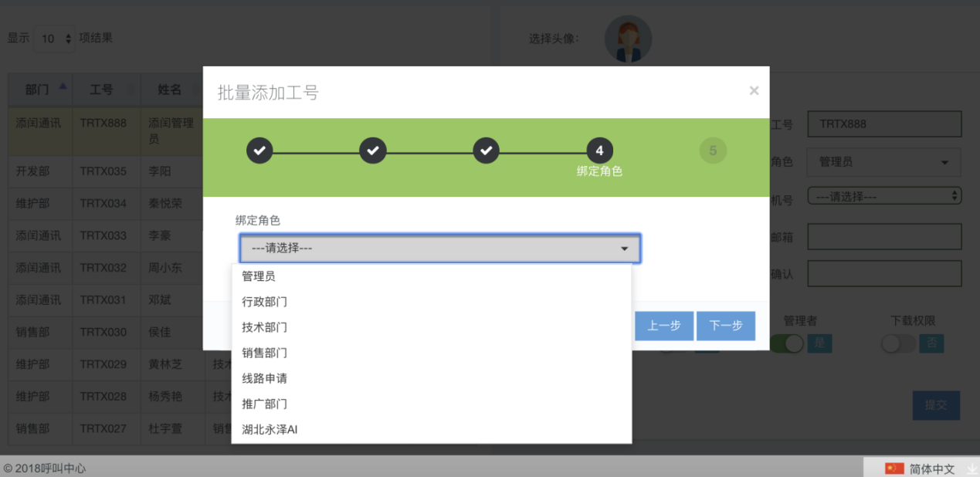Close the 批量添加工号 dialog
Screen dimensions: 980x477
click(x=754, y=91)
